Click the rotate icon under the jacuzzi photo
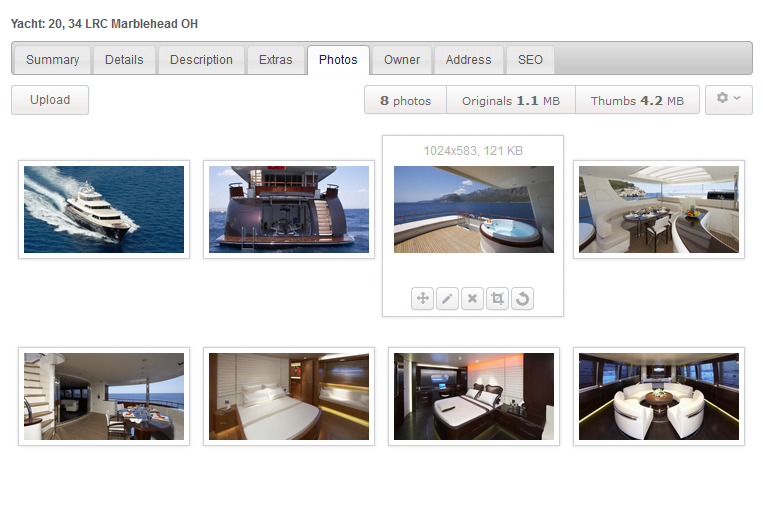 coord(522,298)
